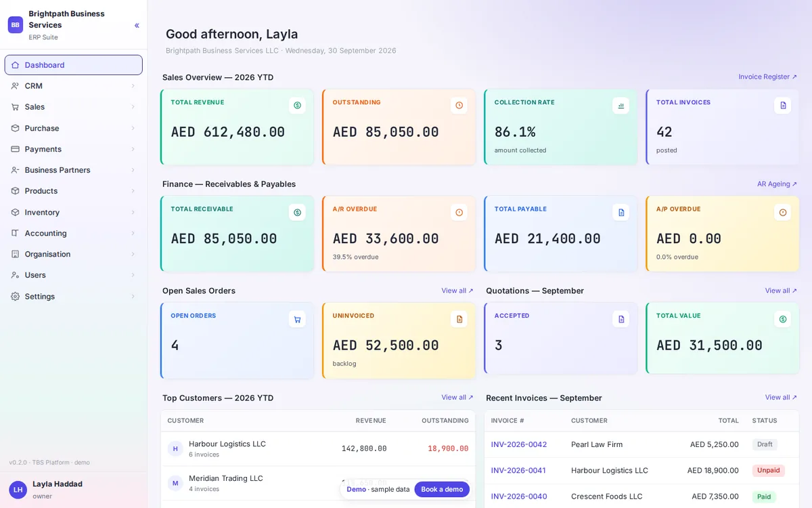
Task: Click the Payments card icon
Action: click(15, 149)
